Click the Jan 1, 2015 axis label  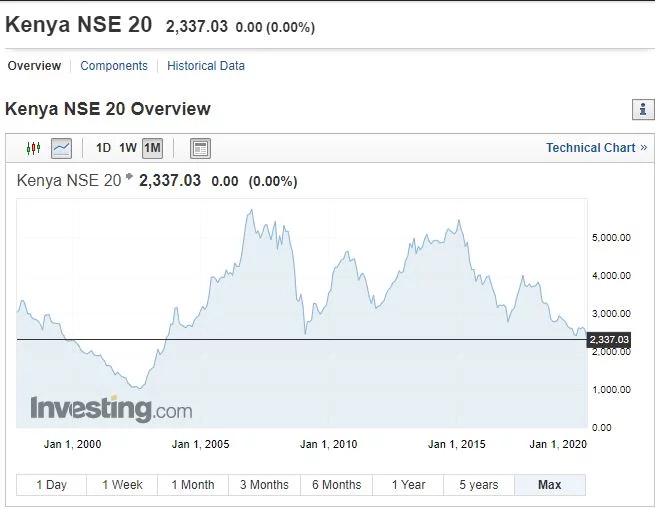click(457, 444)
